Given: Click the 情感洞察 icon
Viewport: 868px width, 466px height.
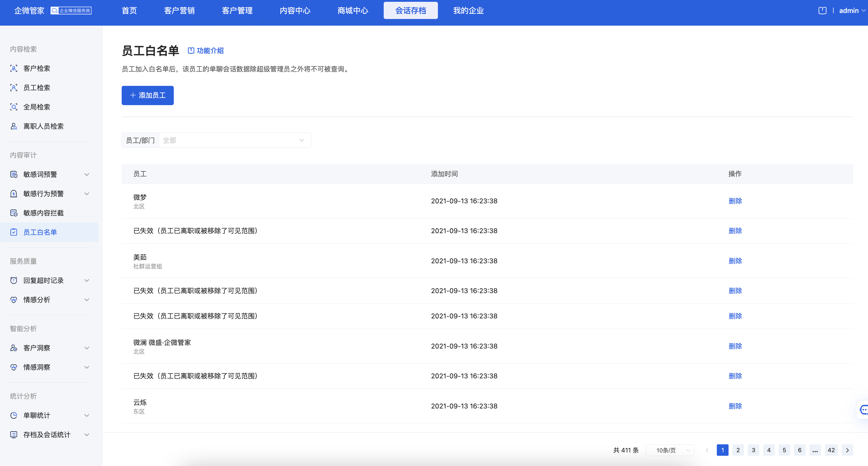Looking at the screenshot, I should pyautogui.click(x=14, y=367).
